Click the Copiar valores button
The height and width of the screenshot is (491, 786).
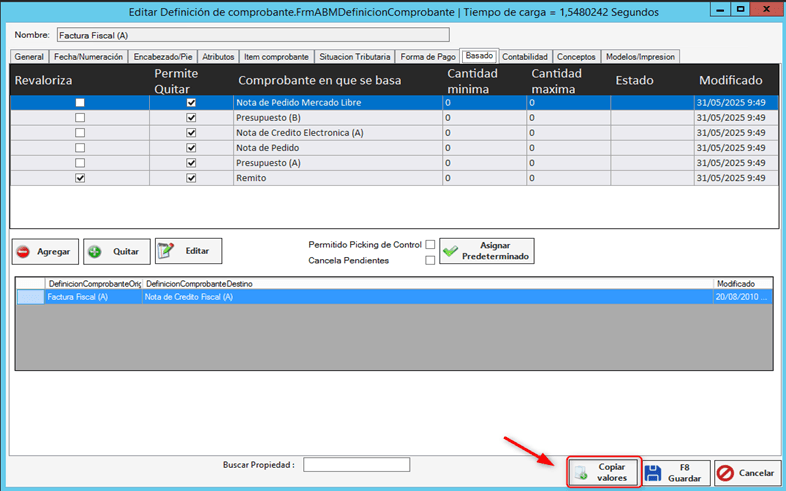[x=603, y=472]
